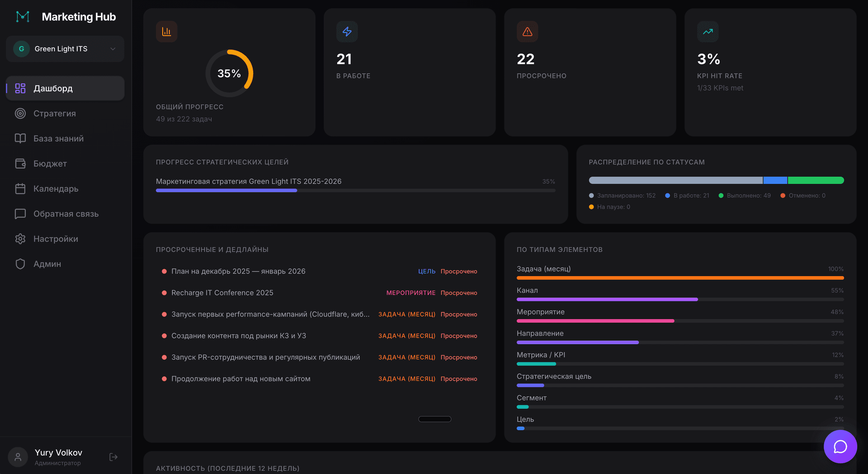Click the warning triangle icon above 22
The width and height of the screenshot is (868, 474).
point(527,32)
